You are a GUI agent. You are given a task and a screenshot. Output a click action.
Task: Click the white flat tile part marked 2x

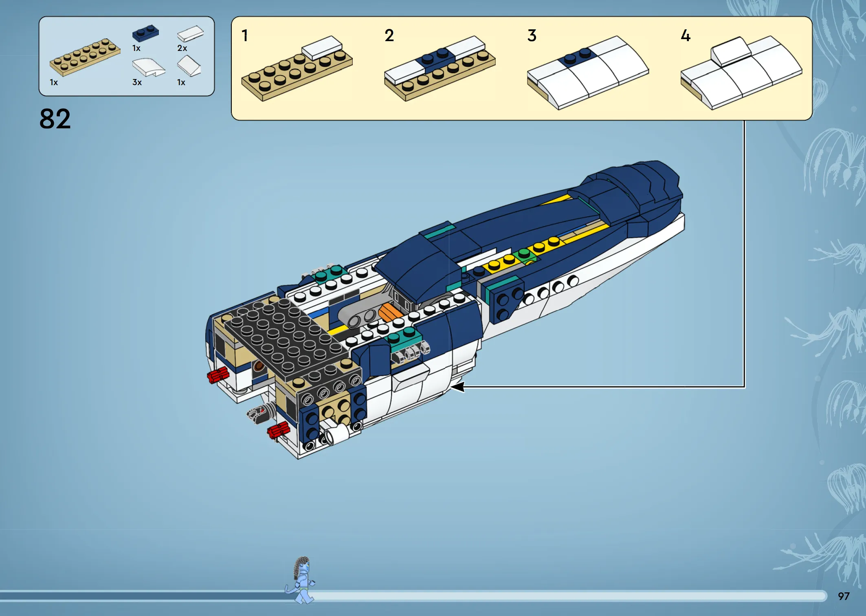pyautogui.click(x=190, y=33)
